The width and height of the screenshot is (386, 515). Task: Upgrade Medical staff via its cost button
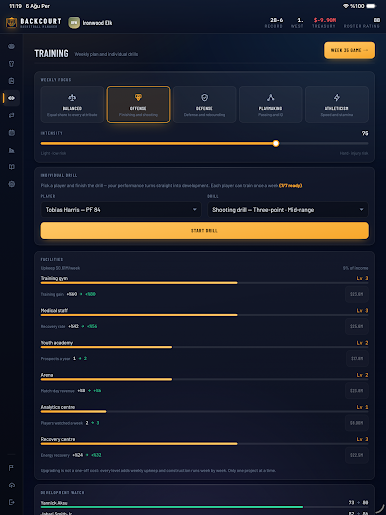pyautogui.click(x=357, y=326)
